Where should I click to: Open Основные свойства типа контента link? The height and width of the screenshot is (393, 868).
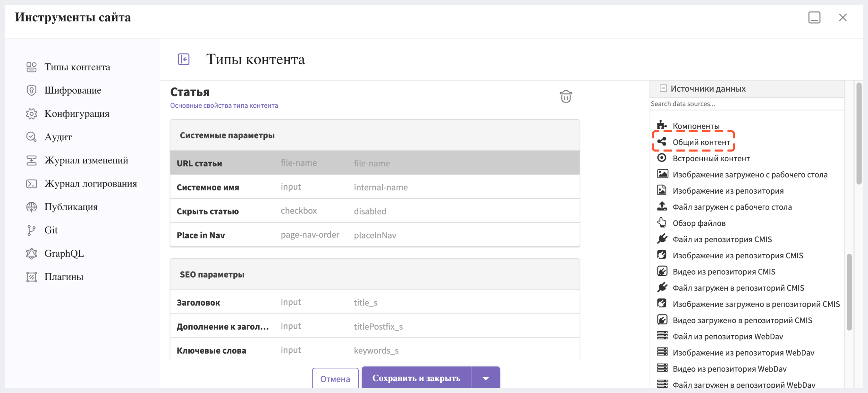coord(224,106)
